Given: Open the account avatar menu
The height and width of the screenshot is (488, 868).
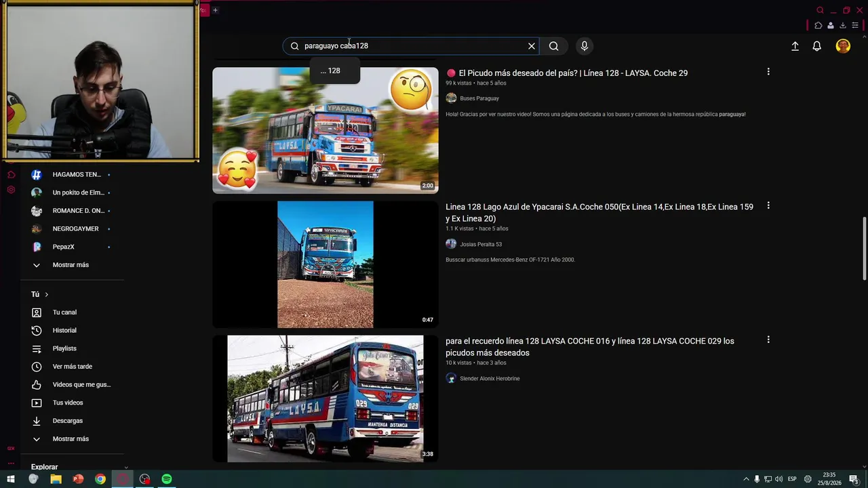Looking at the screenshot, I should click(x=843, y=46).
